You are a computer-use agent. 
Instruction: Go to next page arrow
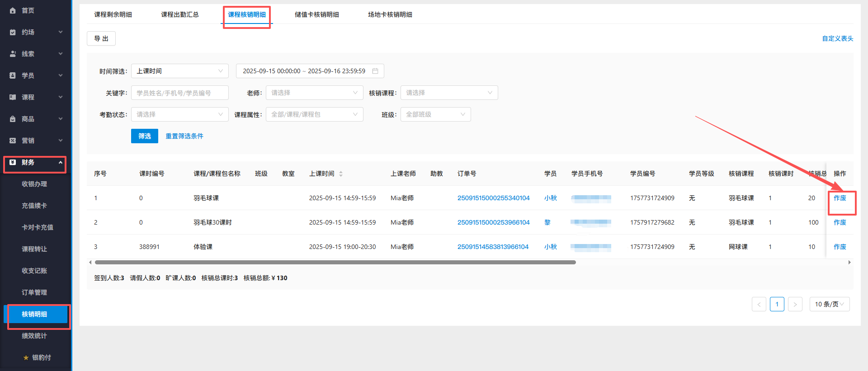tap(795, 304)
